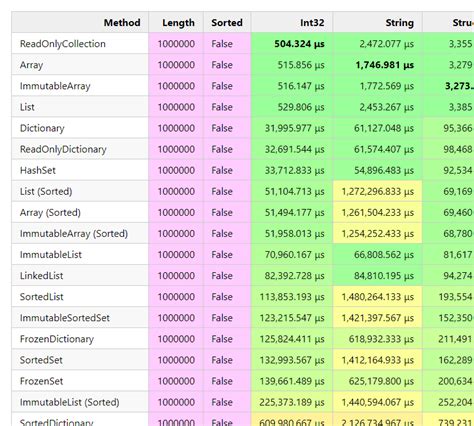Click the 625,179.800 µs String value
This screenshot has width=474, height=426.
coord(381,381)
